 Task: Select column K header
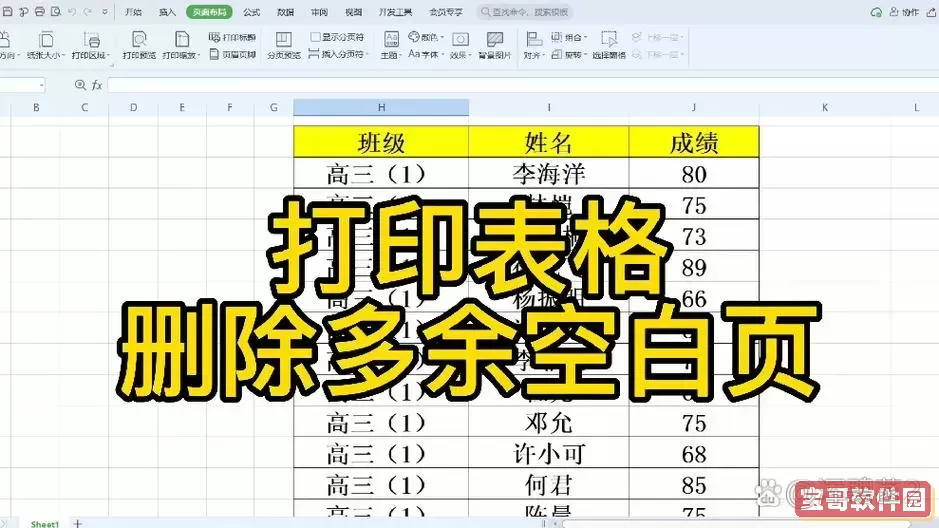[x=825, y=108]
